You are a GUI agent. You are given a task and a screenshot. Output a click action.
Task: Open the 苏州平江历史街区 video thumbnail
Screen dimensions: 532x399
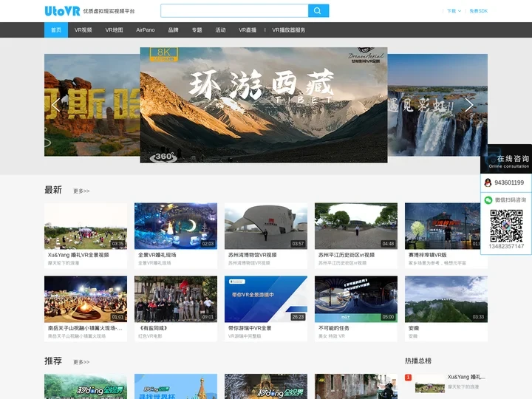356,226
